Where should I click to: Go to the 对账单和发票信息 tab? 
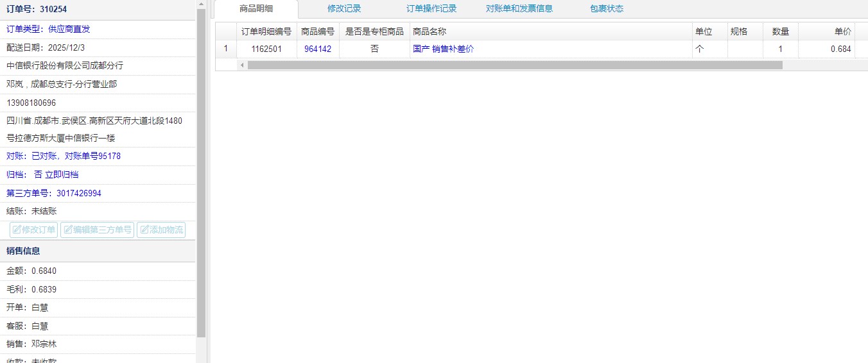[519, 9]
